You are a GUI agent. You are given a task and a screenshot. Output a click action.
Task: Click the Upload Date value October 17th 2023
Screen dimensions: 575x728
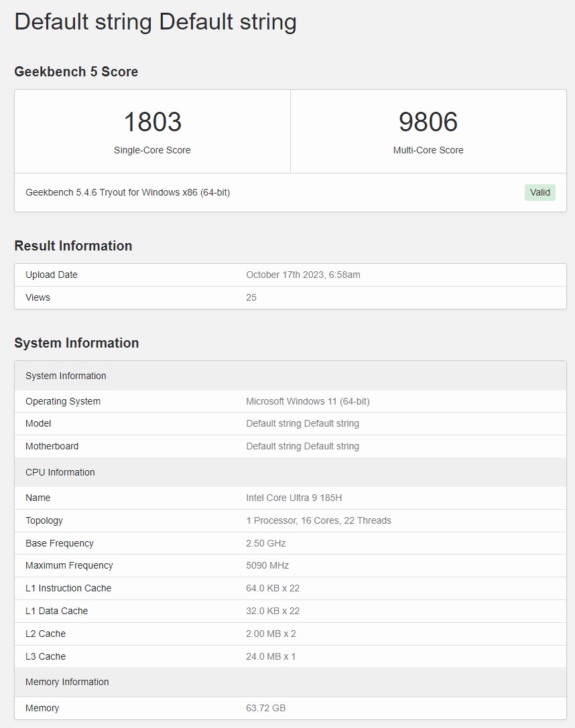pyautogui.click(x=303, y=275)
